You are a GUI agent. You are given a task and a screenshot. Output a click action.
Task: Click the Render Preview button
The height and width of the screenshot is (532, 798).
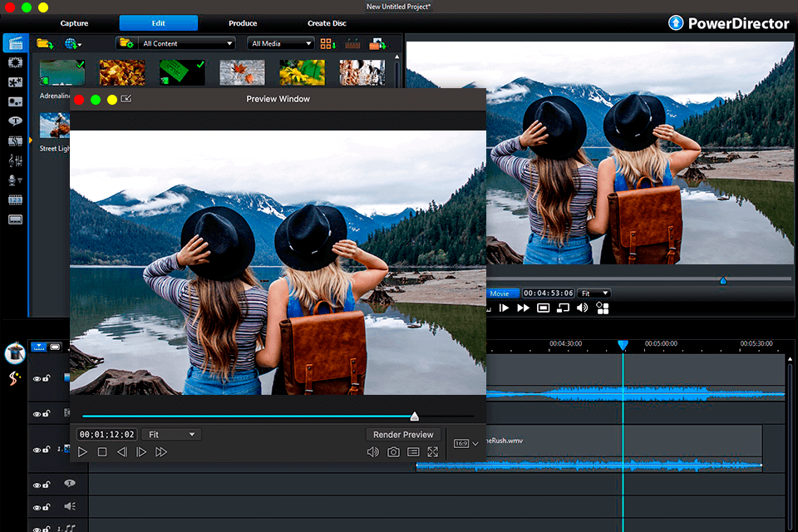403,435
